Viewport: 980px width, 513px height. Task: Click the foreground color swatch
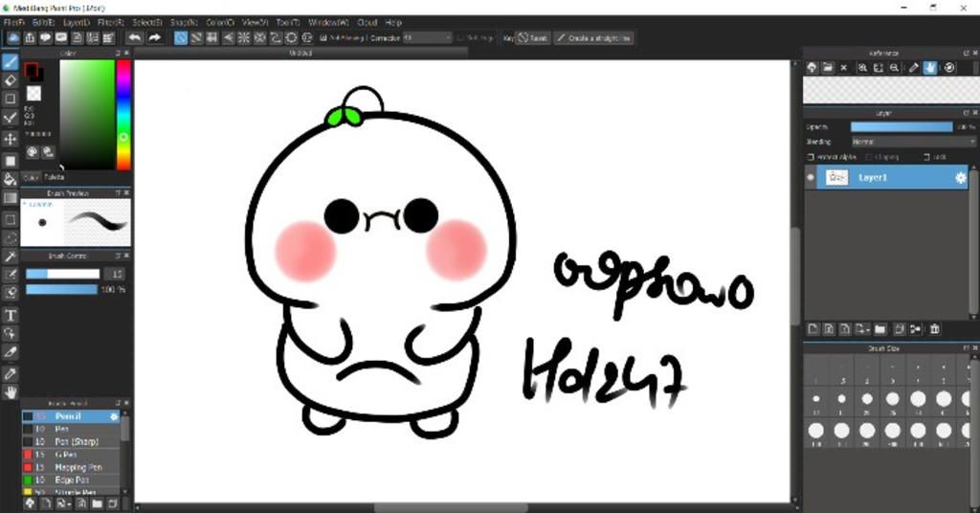click(x=31, y=69)
